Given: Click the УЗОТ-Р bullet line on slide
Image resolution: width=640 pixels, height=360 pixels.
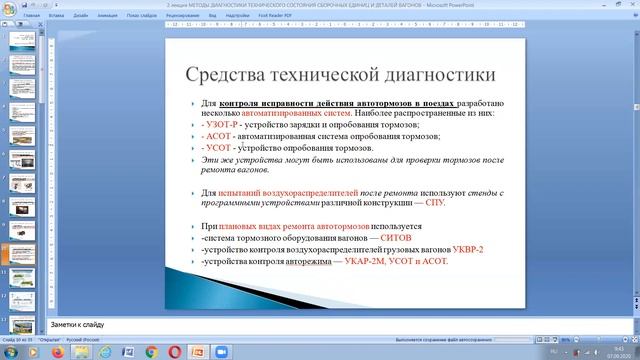Looking at the screenshot, I should pos(310,124).
